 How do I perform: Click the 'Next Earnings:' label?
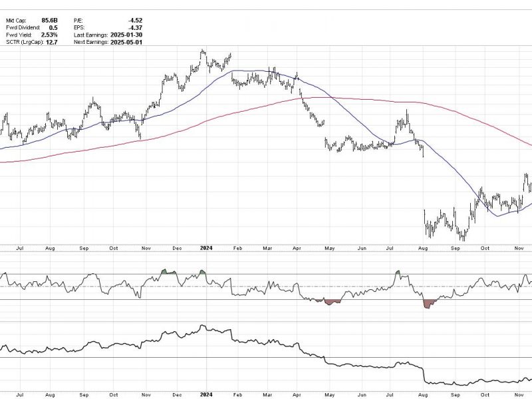tap(91, 42)
